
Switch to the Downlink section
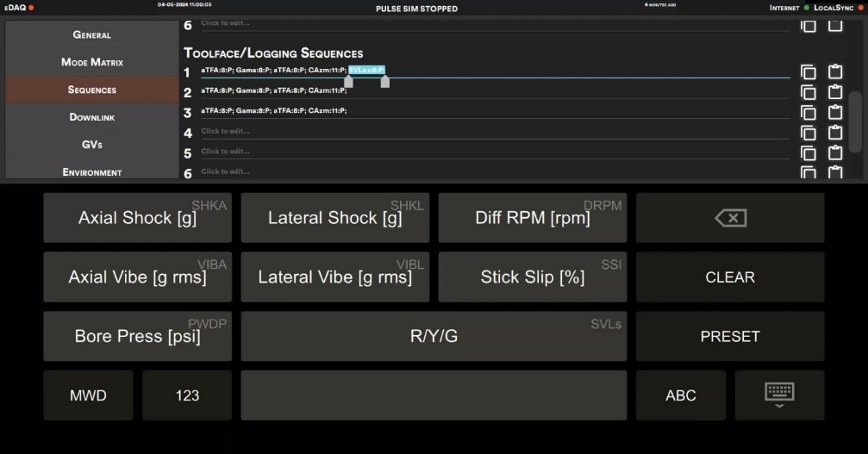click(92, 117)
